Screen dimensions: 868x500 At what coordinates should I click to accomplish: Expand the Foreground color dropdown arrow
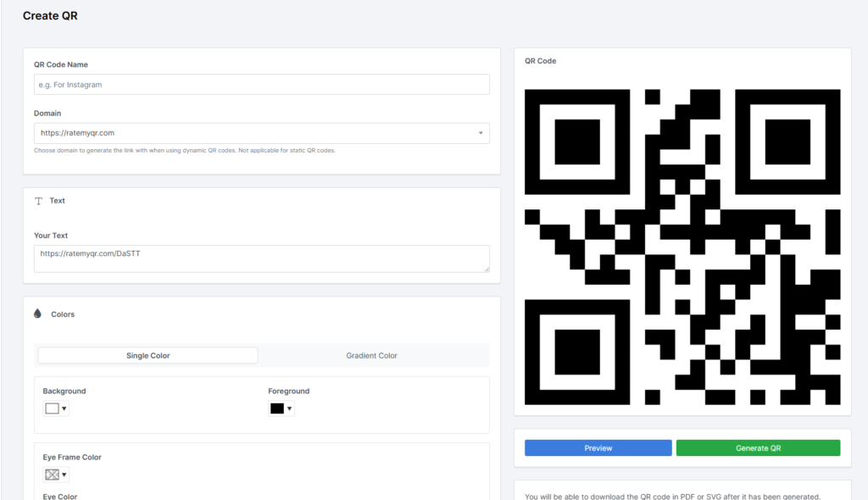coord(289,408)
